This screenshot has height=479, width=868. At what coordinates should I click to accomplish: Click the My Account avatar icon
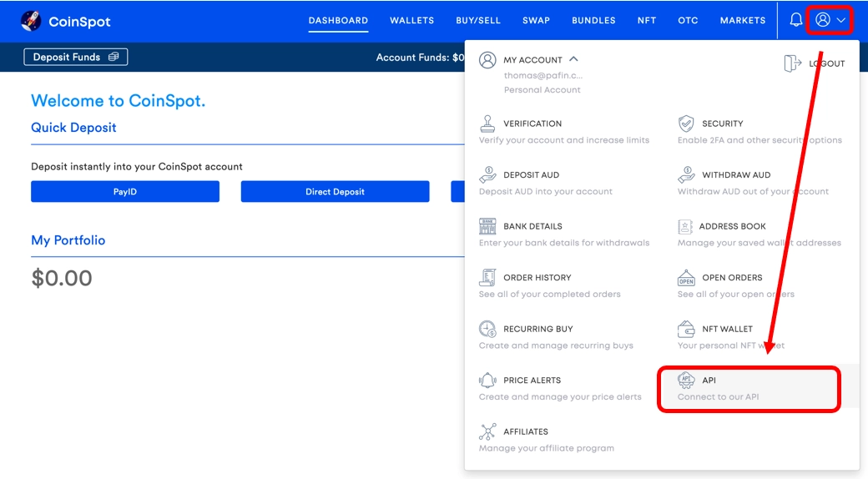[x=487, y=60]
